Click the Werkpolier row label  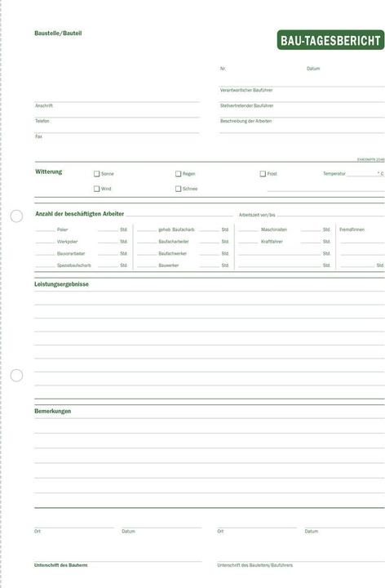[68, 242]
